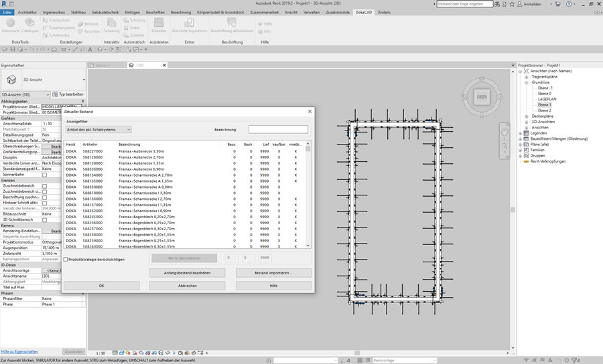Click the article list scroll-down arrow
Screen dimensions: 603x364
coord(308,246)
